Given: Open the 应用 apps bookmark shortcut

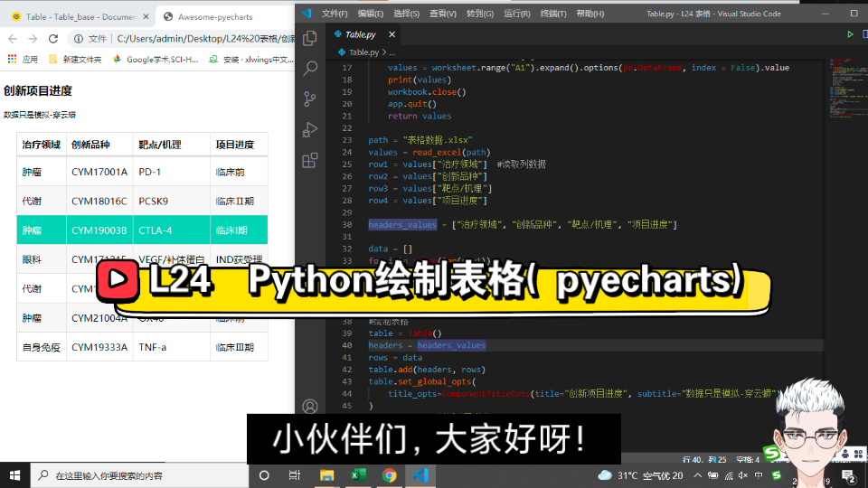Looking at the screenshot, I should click(x=23, y=60).
